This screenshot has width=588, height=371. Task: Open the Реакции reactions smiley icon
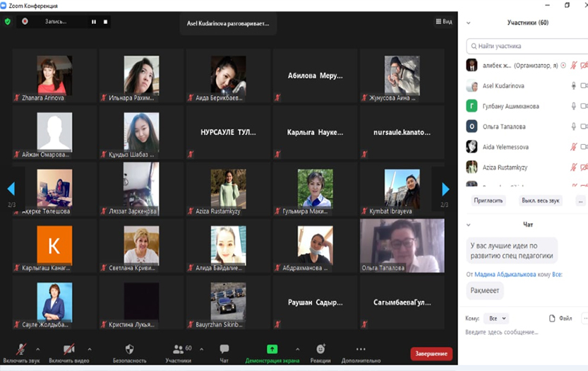point(320,349)
